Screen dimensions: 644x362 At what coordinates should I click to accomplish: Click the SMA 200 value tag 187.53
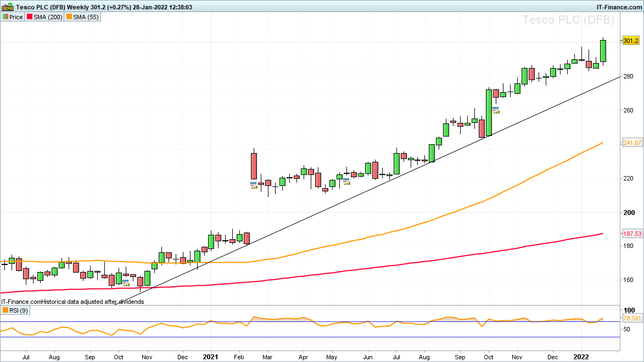tap(632, 234)
